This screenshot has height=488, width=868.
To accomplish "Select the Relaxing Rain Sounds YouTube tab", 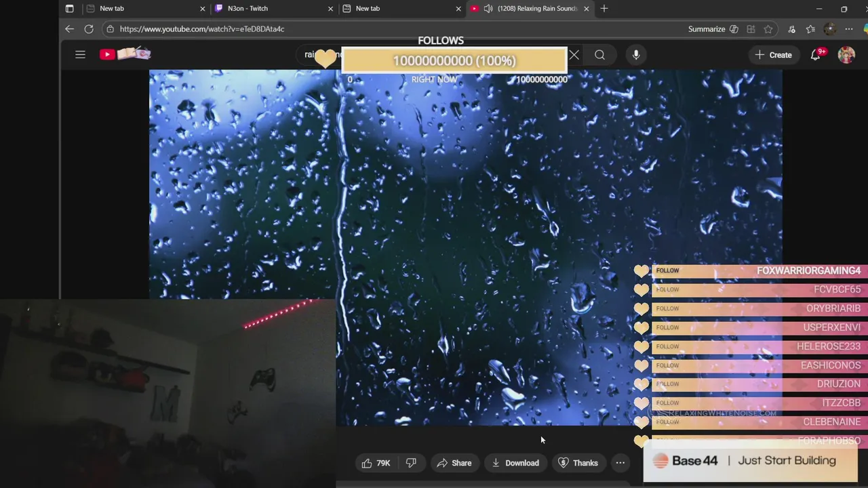I will (531, 9).
